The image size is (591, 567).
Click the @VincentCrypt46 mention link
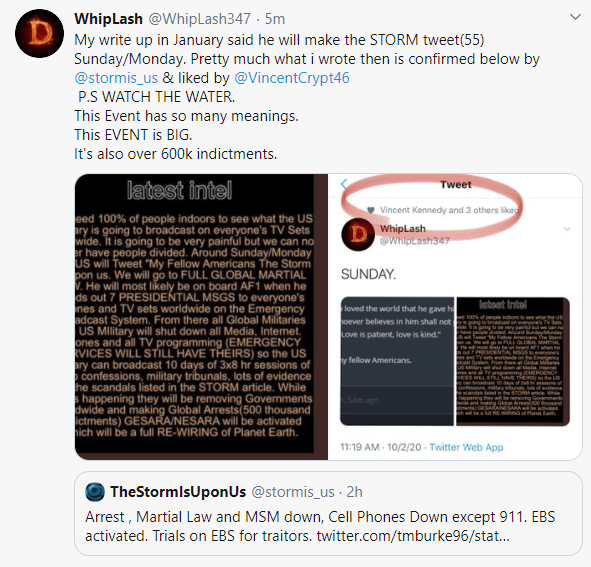[292, 78]
